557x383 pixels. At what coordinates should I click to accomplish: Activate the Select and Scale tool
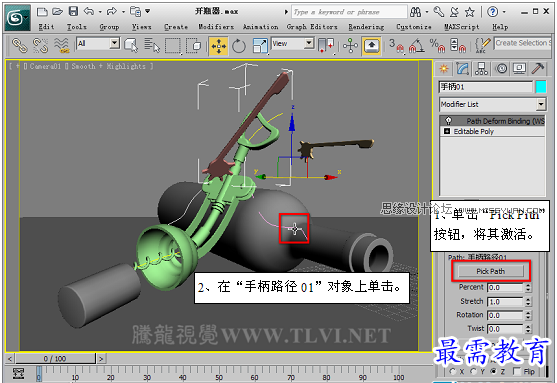pyautogui.click(x=260, y=46)
